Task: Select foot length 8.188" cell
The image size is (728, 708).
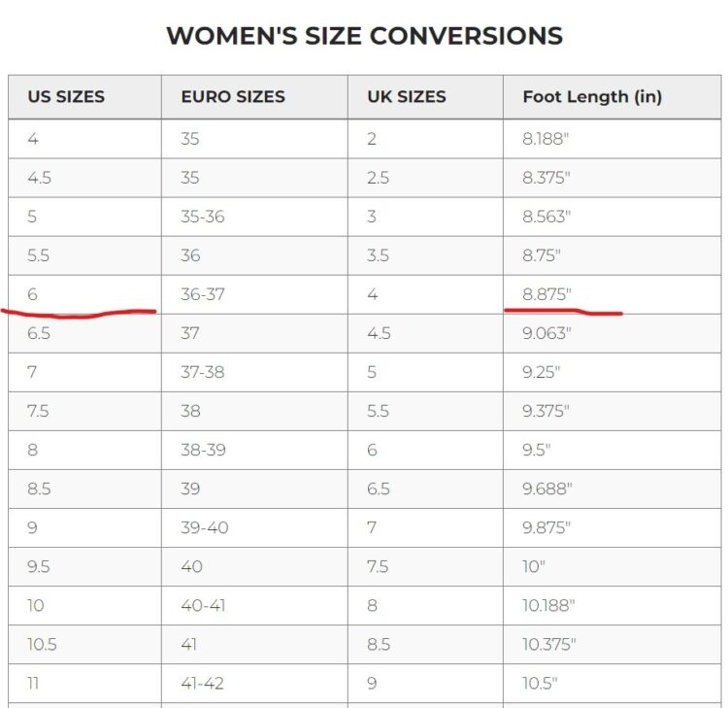Action: point(546,139)
